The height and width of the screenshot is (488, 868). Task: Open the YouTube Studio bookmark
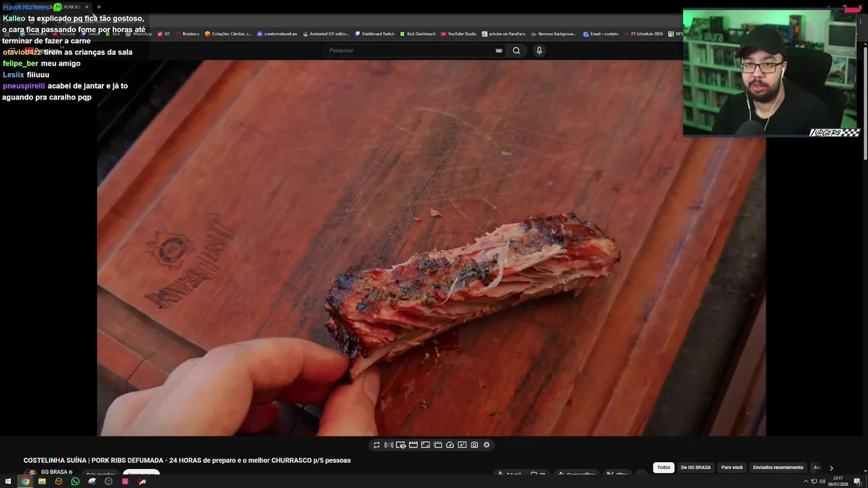click(459, 34)
